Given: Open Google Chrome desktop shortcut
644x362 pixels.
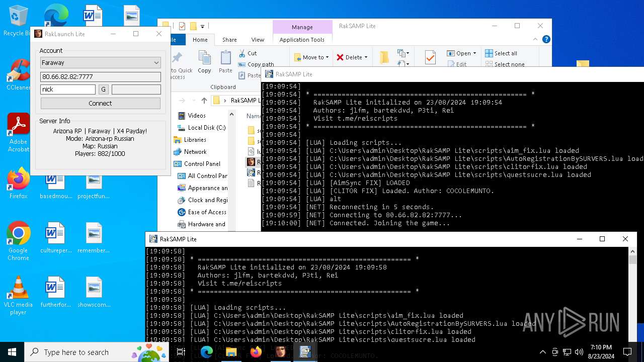Looking at the screenshot, I should pos(18,241).
